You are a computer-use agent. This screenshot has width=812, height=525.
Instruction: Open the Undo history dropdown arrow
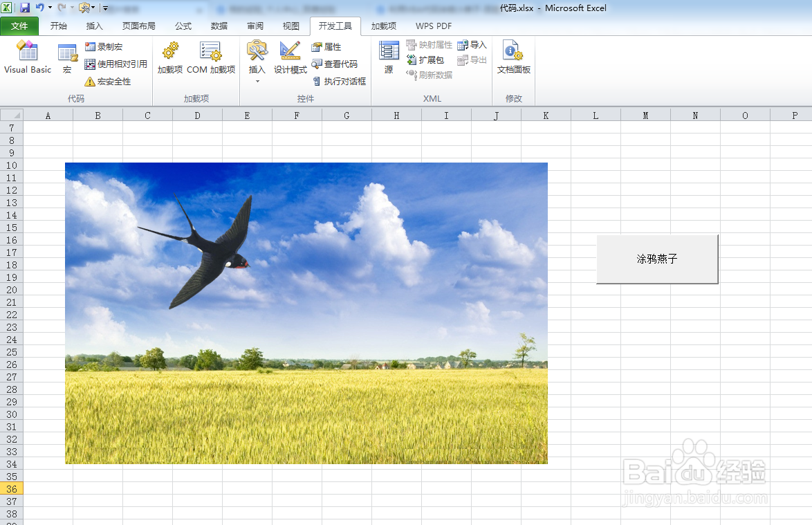(x=50, y=8)
